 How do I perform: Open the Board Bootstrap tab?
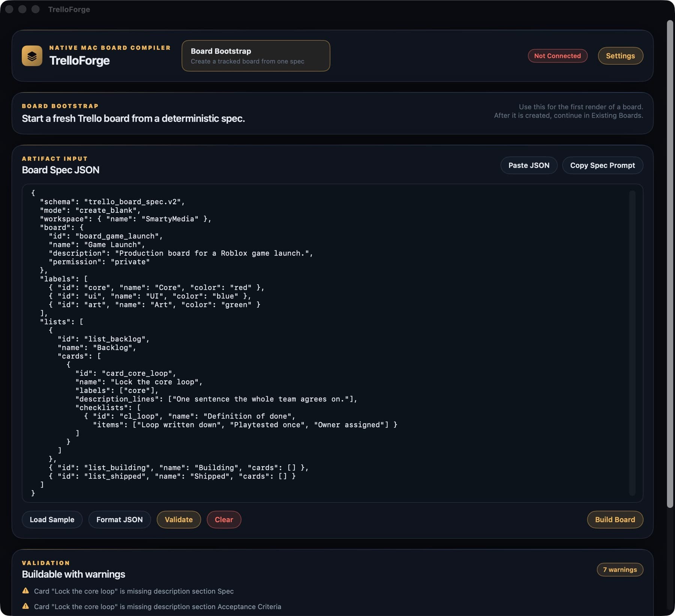click(x=256, y=56)
